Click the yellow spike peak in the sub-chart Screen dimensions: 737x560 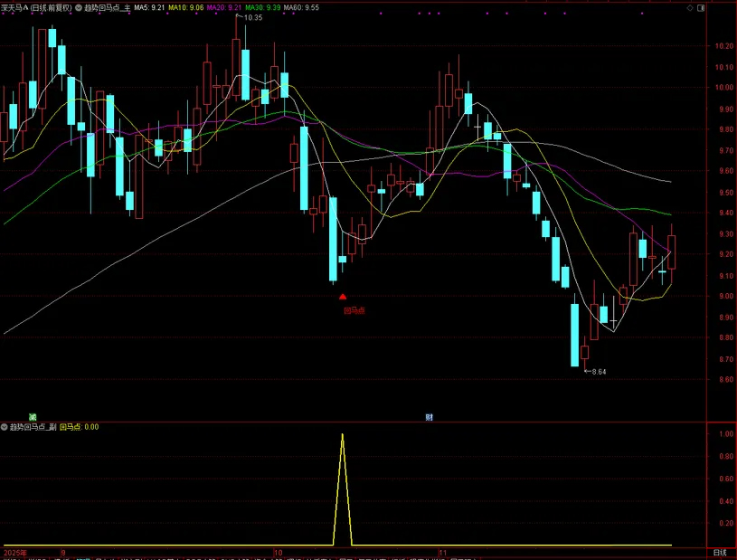click(342, 435)
